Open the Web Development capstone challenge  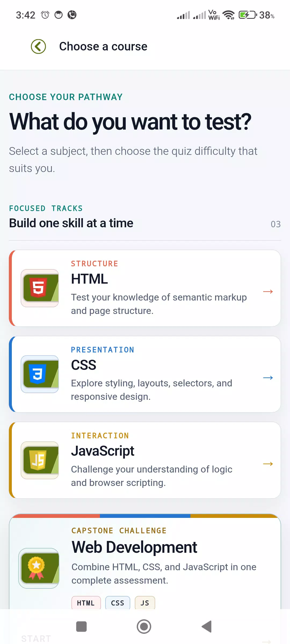pyautogui.click(x=134, y=547)
